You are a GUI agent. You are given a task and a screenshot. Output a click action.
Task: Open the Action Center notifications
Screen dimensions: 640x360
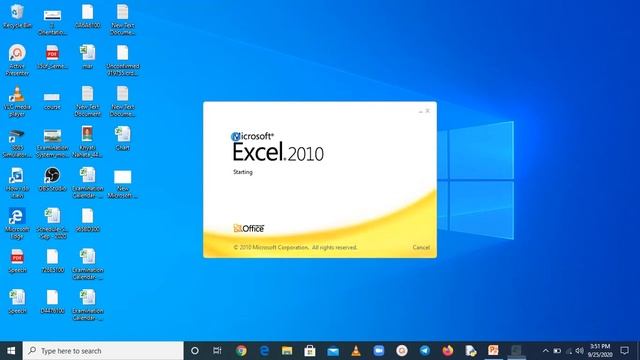pos(624,351)
